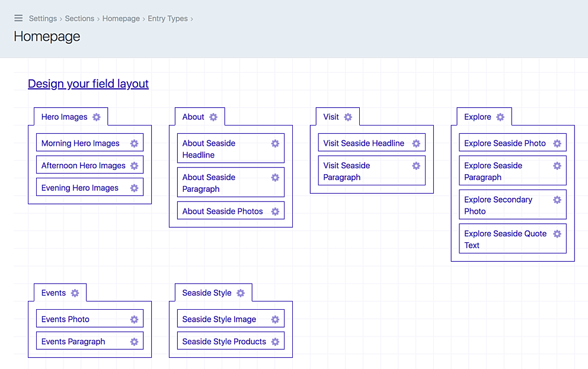Select the Seaside Style Products field
This screenshot has width=588, height=369.
coord(231,341)
